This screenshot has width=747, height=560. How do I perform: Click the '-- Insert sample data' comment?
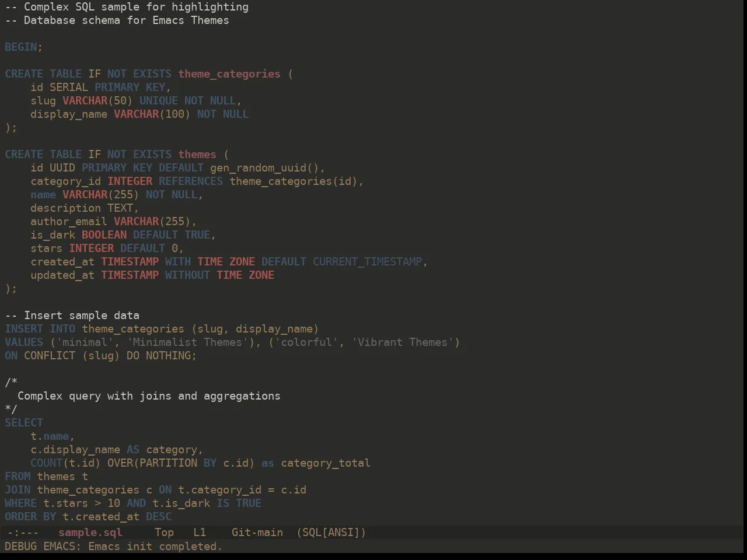click(x=72, y=316)
